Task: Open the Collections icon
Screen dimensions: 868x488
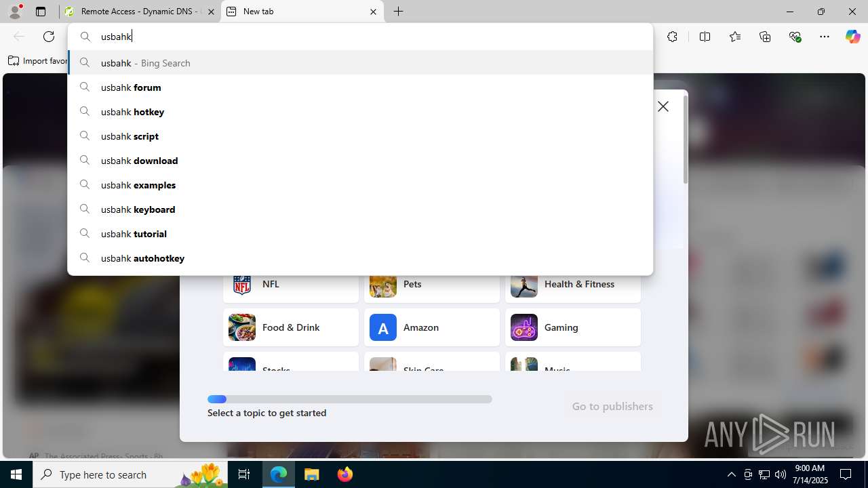Action: [x=765, y=37]
